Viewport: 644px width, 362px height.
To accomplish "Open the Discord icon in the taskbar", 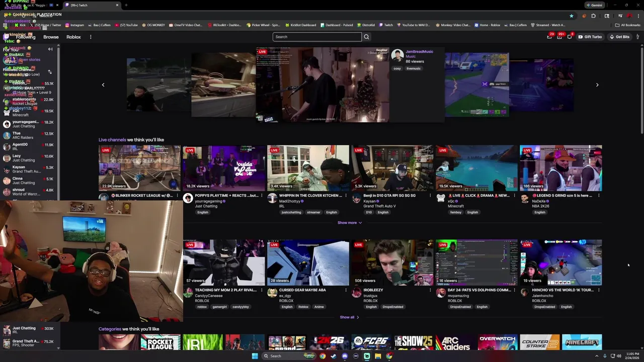I will click(x=345, y=356).
